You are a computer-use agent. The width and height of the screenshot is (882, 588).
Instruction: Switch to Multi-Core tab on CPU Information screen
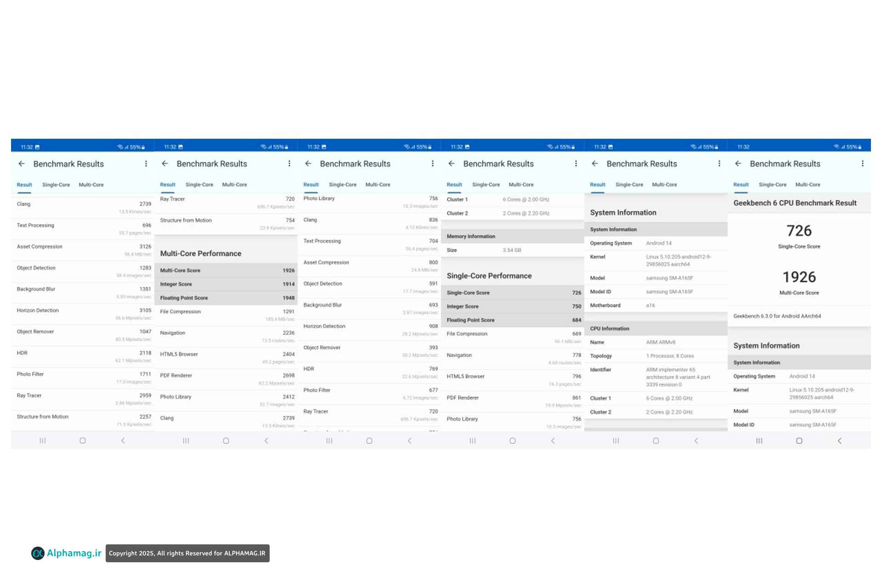[664, 185]
